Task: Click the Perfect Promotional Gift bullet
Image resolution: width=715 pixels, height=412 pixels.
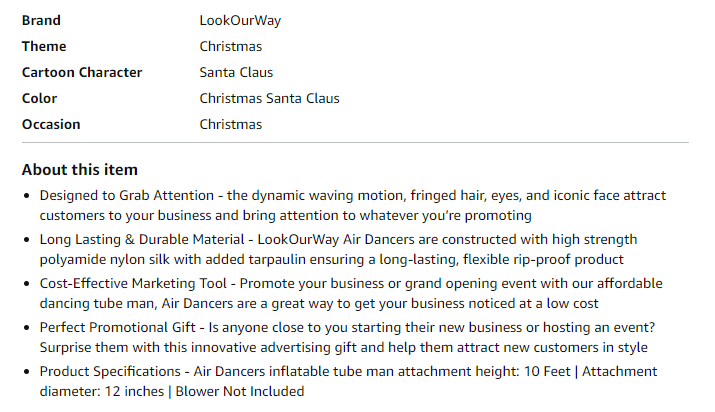Action: (x=347, y=337)
